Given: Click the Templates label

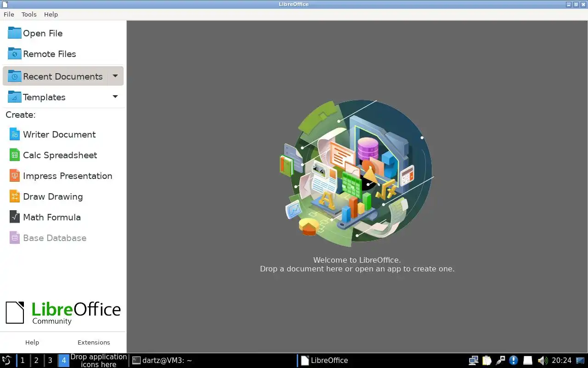Looking at the screenshot, I should 44,97.
